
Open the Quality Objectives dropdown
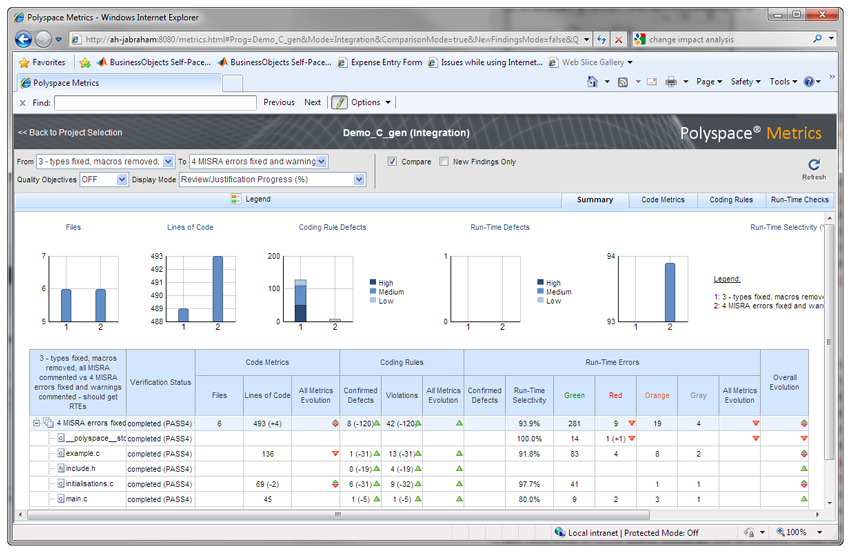(122, 179)
